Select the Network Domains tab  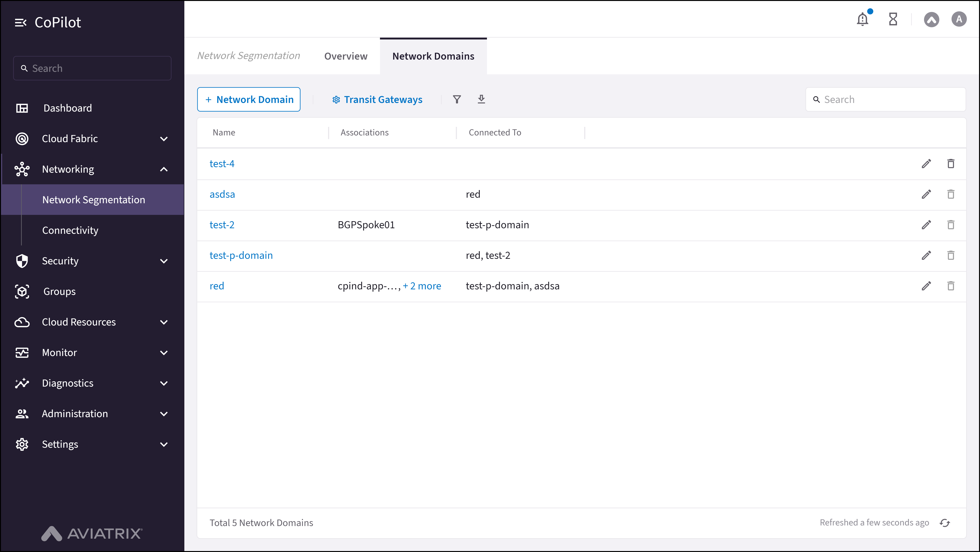pos(433,56)
